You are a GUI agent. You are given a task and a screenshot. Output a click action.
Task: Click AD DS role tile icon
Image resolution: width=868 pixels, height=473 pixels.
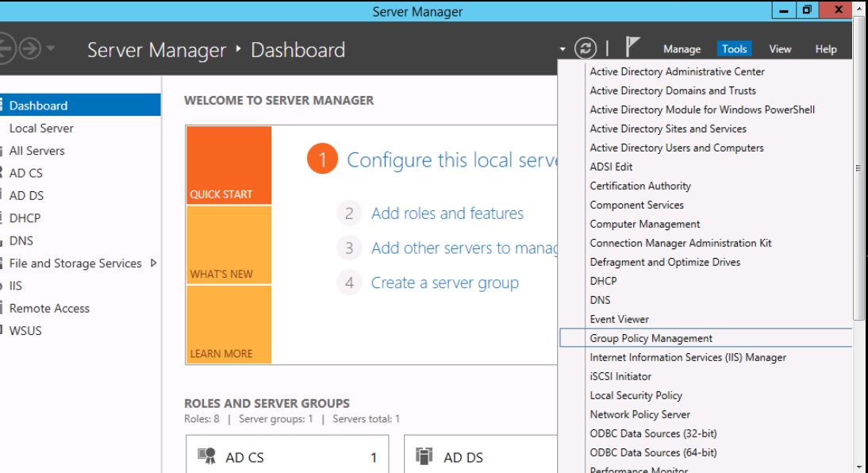tap(424, 456)
